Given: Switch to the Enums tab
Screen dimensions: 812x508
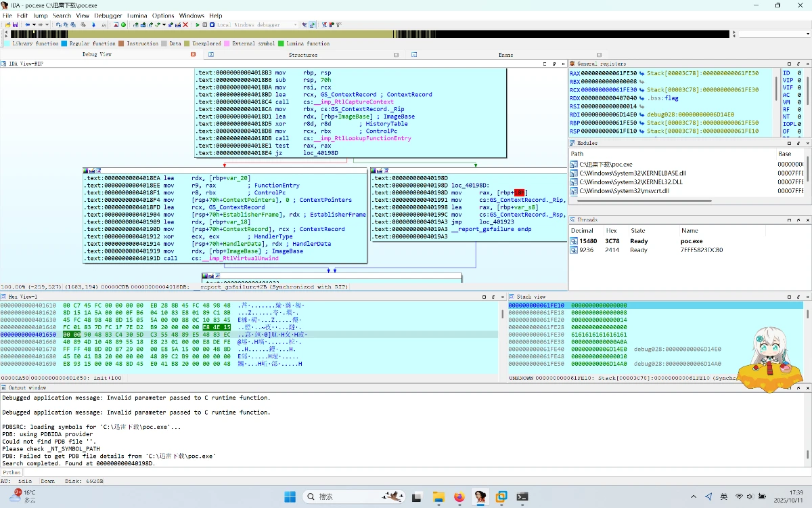Looking at the screenshot, I should point(505,55).
